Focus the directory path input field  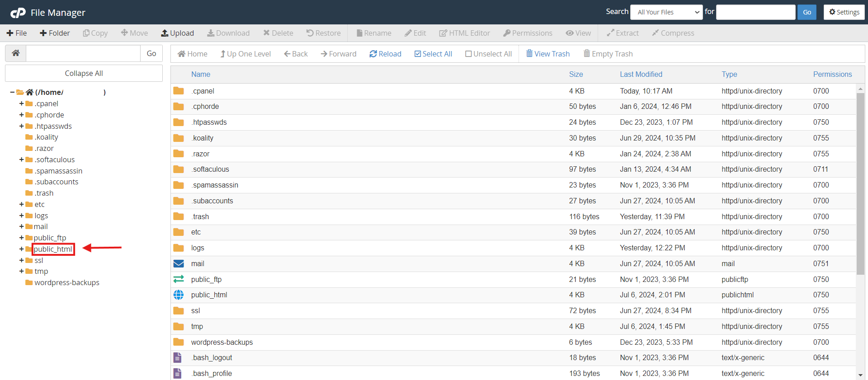(83, 53)
